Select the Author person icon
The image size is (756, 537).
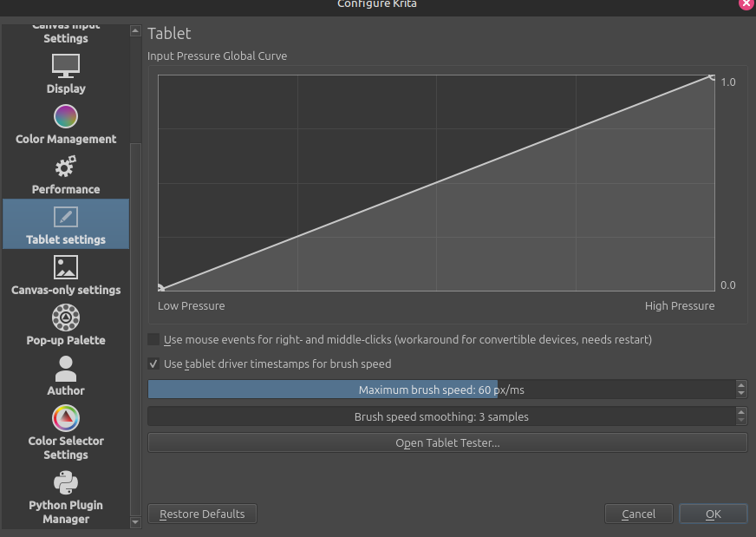[x=66, y=369]
